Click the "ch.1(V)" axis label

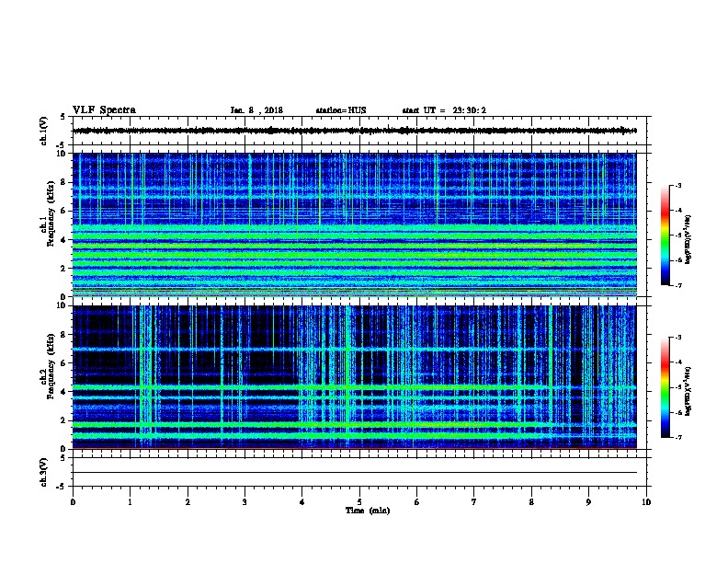click(44, 131)
